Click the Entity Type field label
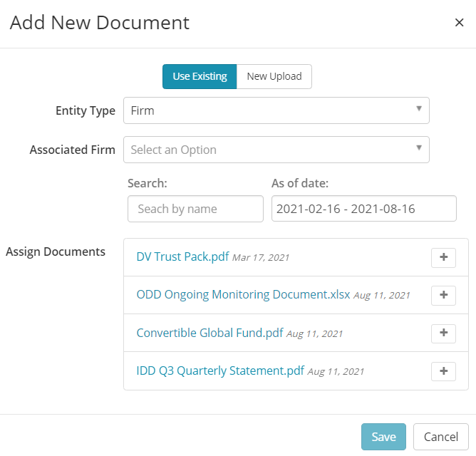Viewport: 476px width, 456px height. tap(86, 110)
